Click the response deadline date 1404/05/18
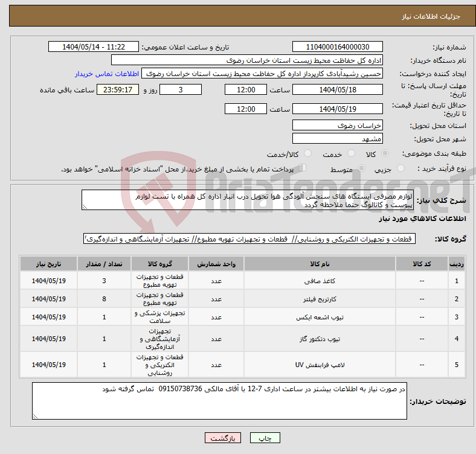Screen dimensions: 476x454 coord(338,89)
